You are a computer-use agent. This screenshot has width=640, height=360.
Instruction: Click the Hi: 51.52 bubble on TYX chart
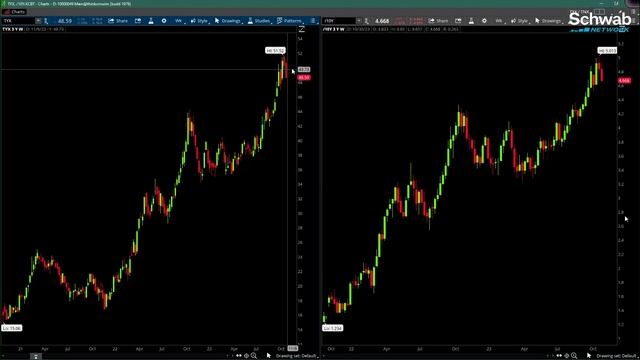pyautogui.click(x=276, y=51)
